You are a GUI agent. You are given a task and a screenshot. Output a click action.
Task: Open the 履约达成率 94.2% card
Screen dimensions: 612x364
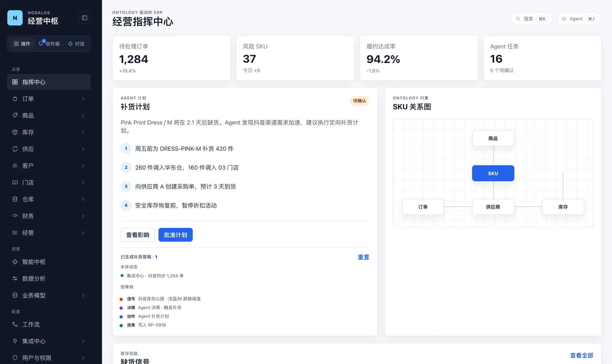(x=419, y=58)
